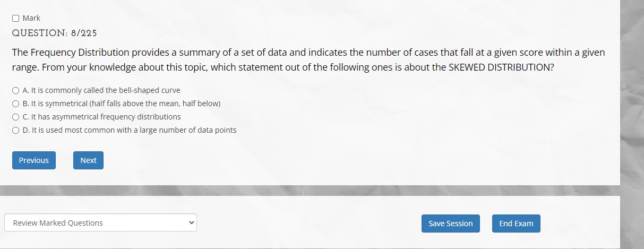Image resolution: width=644 pixels, height=249 pixels.
Task: Pick option D radio button
Action: tap(16, 130)
